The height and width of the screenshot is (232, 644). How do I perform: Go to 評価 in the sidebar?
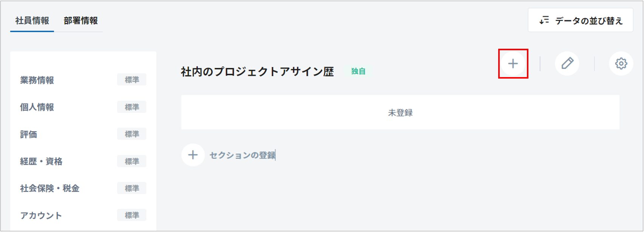(29, 135)
